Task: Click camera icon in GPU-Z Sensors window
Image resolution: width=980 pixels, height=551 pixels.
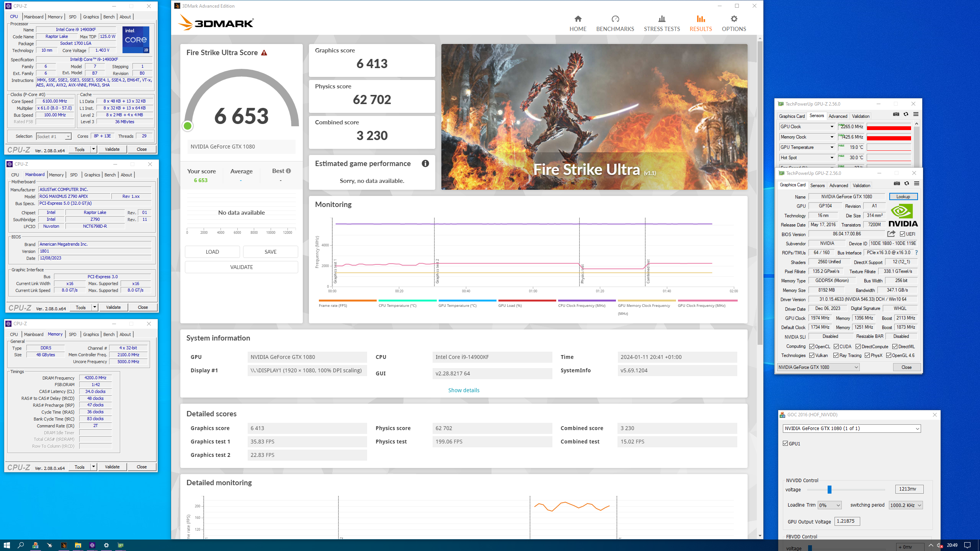Action: (x=896, y=114)
